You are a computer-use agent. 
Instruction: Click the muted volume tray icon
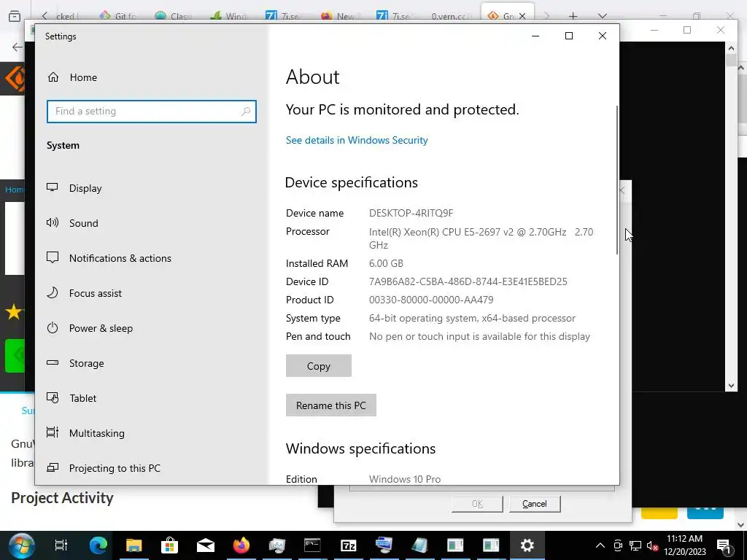[x=653, y=545]
